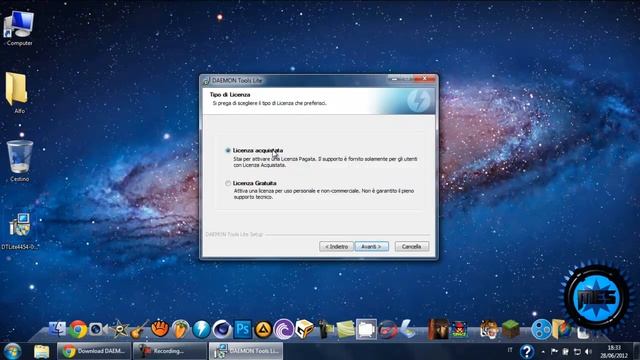Launch BitTorrent purple swirl dock icon
Viewport: 640px width, 360px height.
pyautogui.click(x=284, y=329)
